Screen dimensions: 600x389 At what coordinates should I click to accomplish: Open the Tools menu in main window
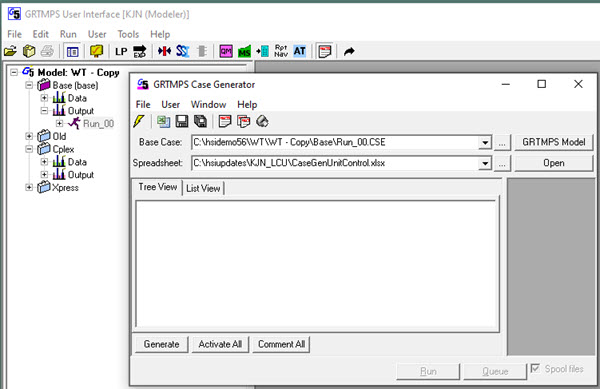128,34
